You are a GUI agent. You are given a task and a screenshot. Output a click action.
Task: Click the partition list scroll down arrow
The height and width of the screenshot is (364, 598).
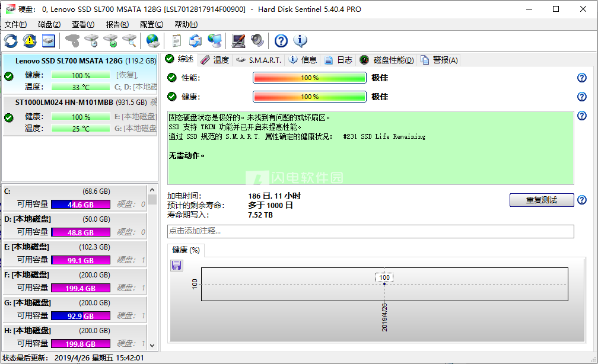pyautogui.click(x=152, y=345)
